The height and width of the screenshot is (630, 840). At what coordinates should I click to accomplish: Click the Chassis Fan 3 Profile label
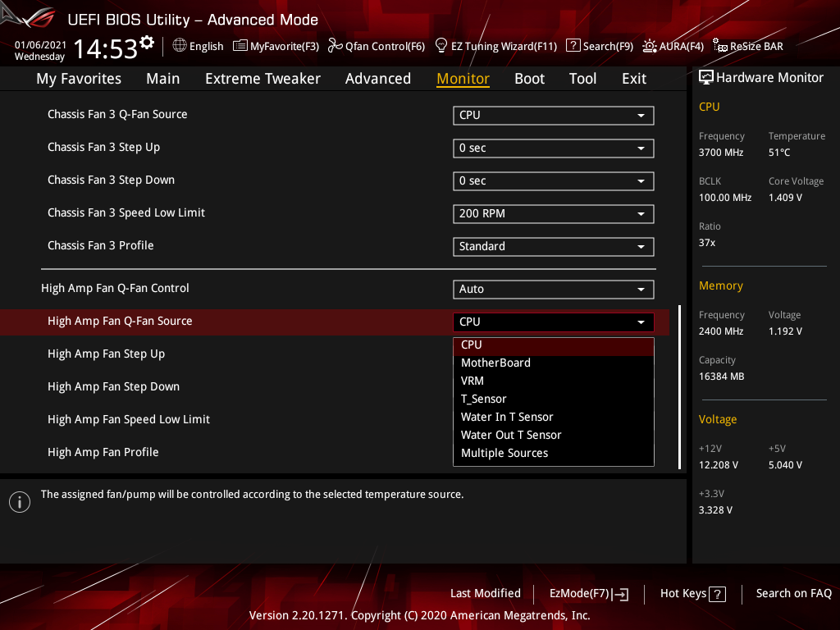coord(101,245)
